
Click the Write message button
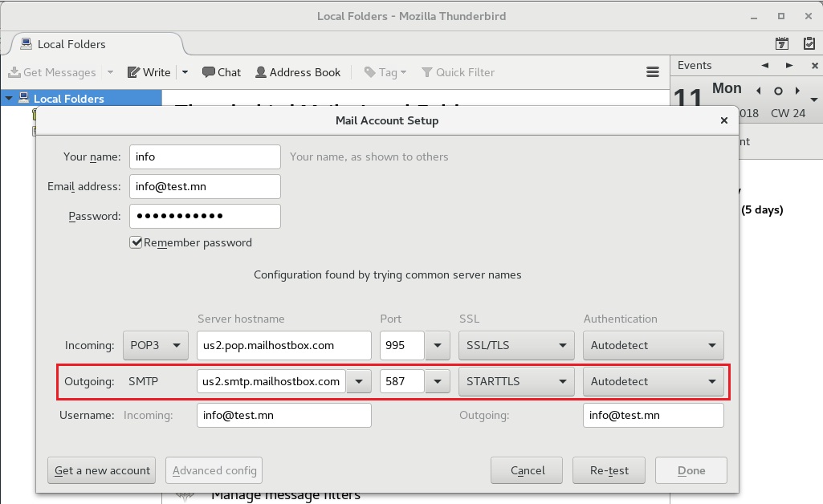pyautogui.click(x=149, y=72)
